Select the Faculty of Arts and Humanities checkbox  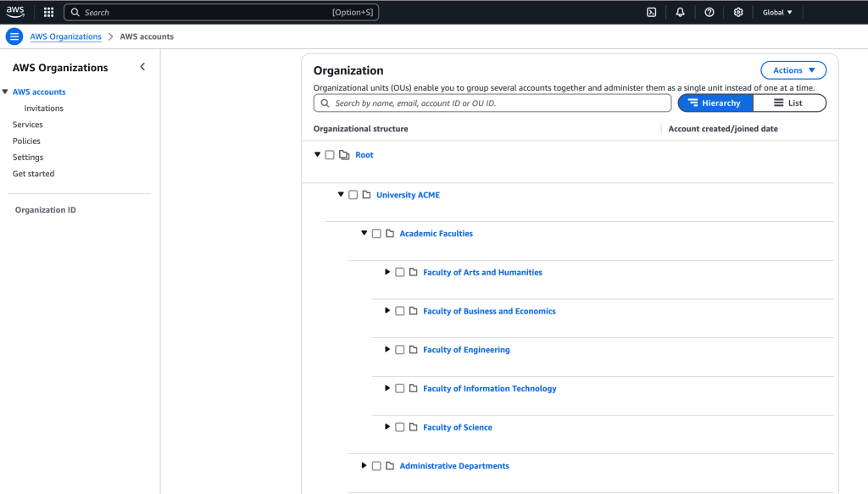coord(400,272)
